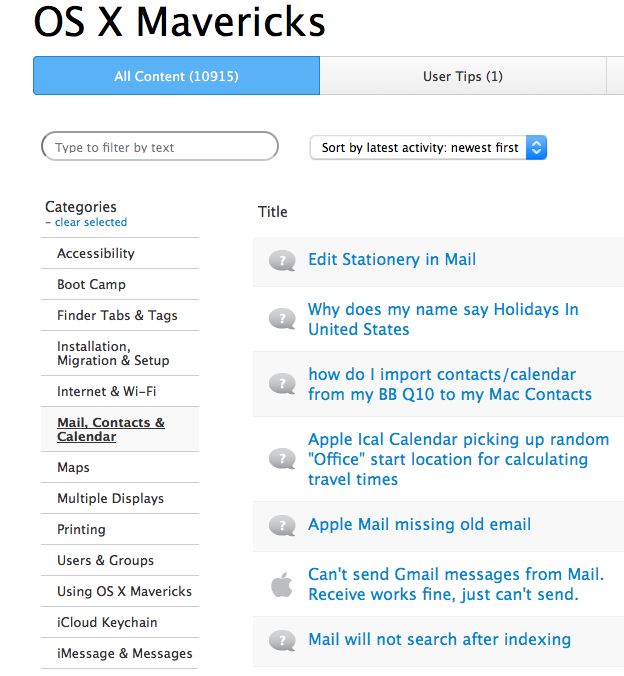Click question icon beside Apple Mail missing old email
624x676 pixels.
[282, 526]
